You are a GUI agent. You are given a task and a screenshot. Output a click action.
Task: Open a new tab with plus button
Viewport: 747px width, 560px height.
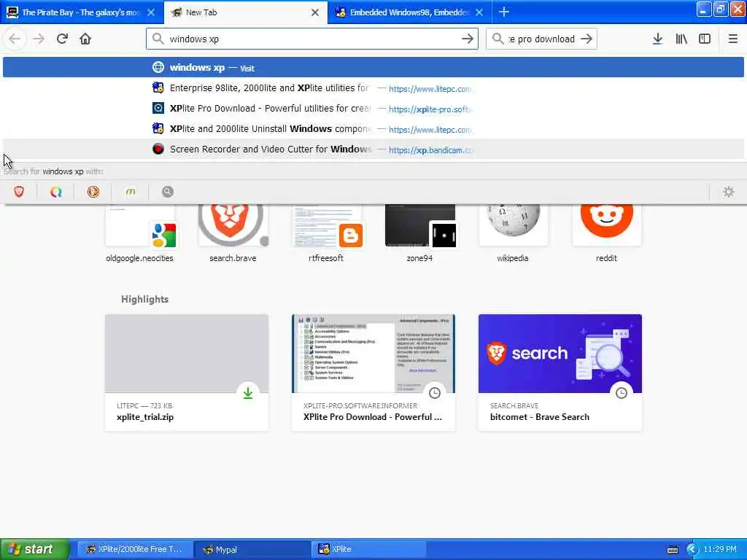[x=504, y=12]
